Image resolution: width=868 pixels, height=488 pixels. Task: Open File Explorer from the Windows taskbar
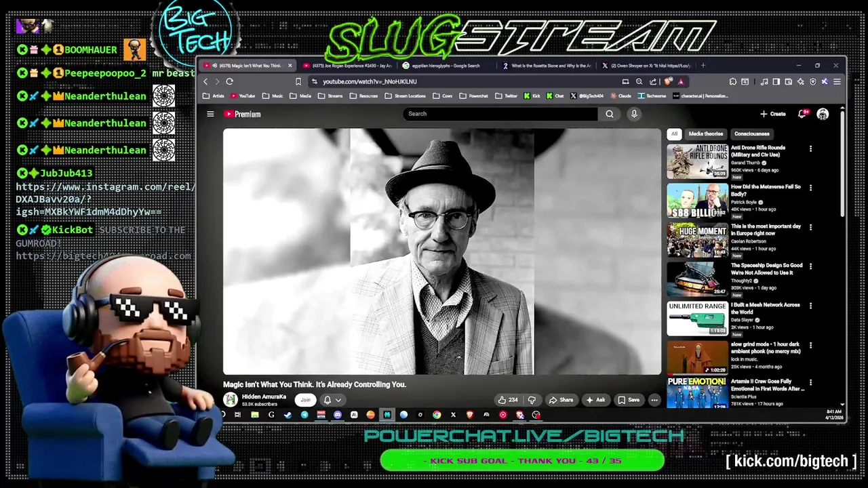pyautogui.click(x=255, y=415)
